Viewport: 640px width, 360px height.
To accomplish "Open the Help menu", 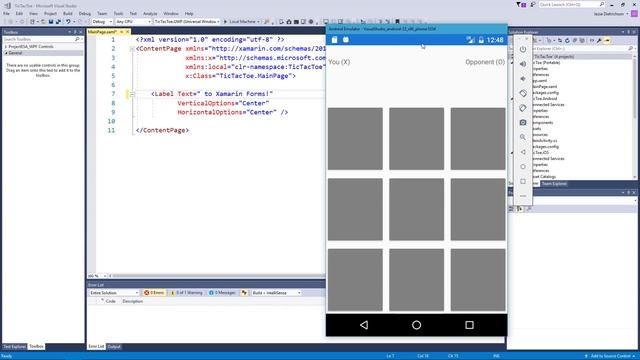I will (189, 13).
